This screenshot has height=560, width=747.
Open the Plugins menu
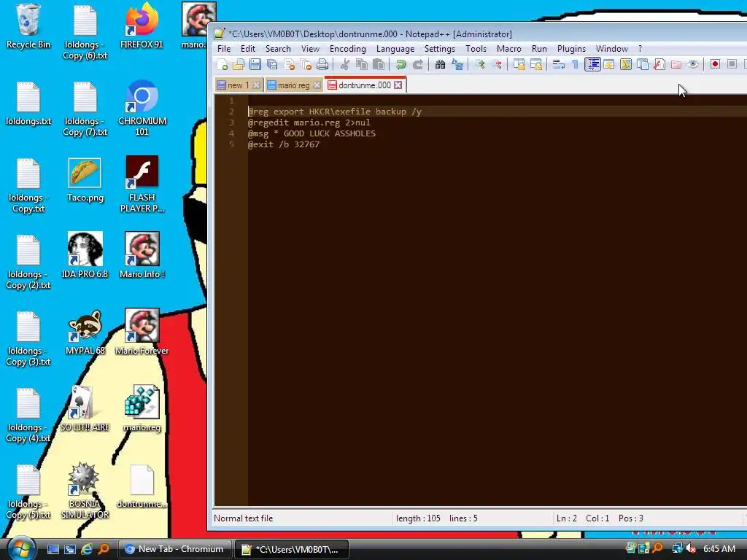pos(571,49)
